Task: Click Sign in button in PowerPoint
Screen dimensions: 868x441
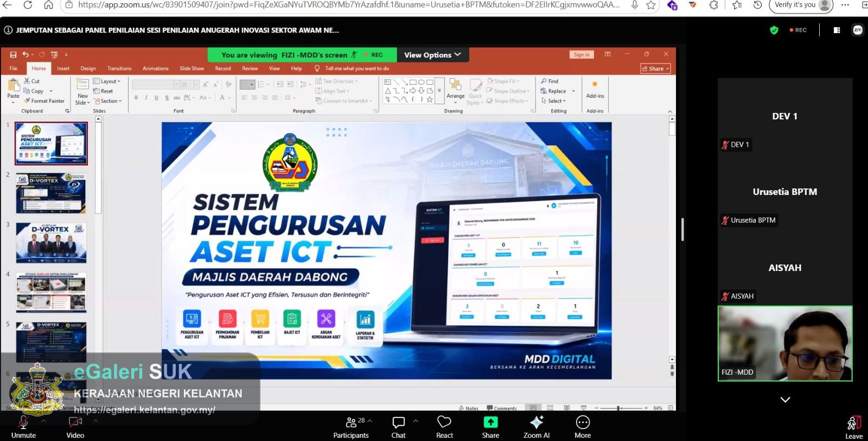Action: point(582,55)
